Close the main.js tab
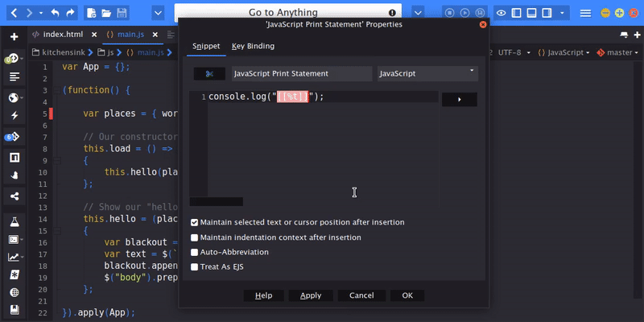Image resolution: width=644 pixels, height=322 pixels. [155, 35]
